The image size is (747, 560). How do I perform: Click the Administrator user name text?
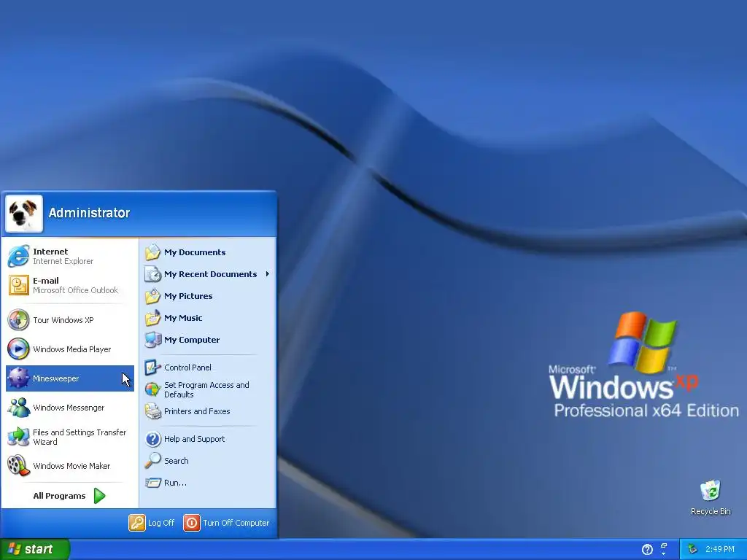pos(89,213)
